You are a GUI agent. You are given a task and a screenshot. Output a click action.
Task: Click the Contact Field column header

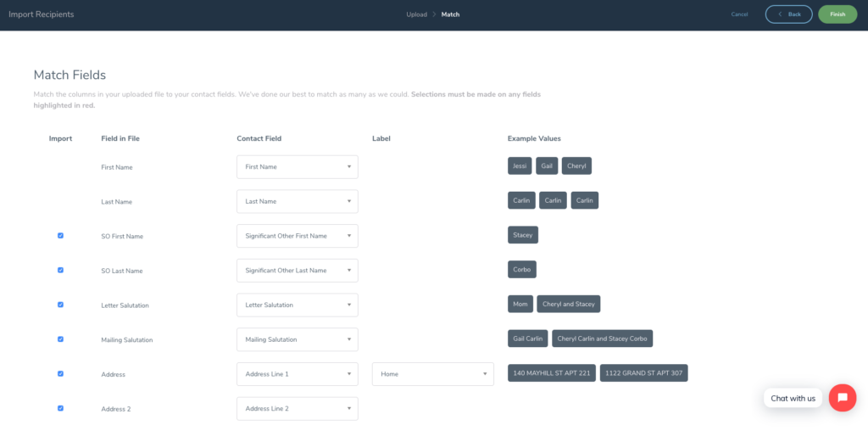click(x=259, y=138)
